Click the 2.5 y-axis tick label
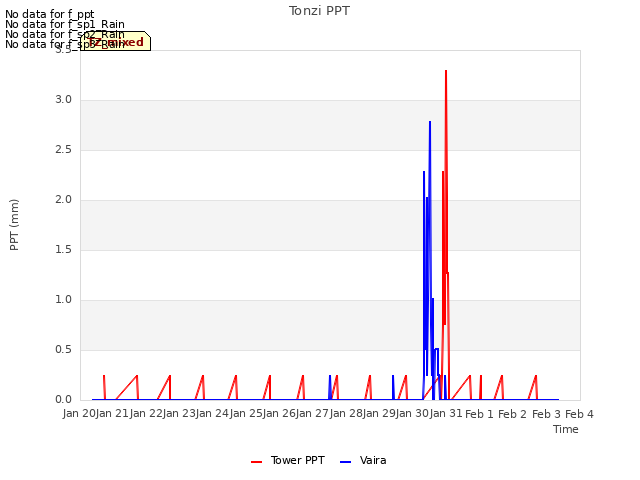The image size is (640, 480). [x=63, y=150]
